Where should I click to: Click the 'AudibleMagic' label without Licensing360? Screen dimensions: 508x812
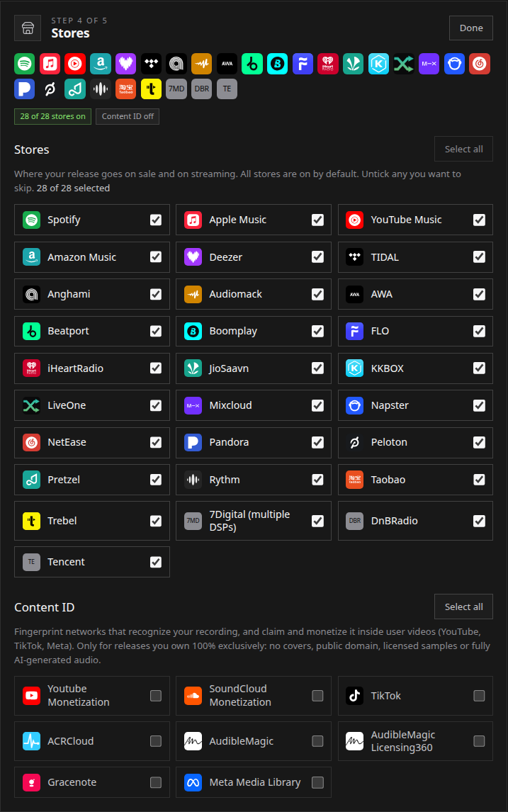click(242, 741)
